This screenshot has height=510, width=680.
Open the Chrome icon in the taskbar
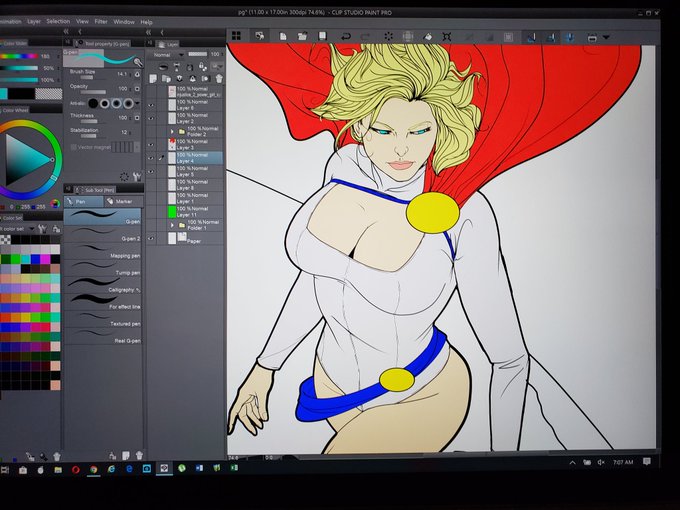tap(93, 469)
